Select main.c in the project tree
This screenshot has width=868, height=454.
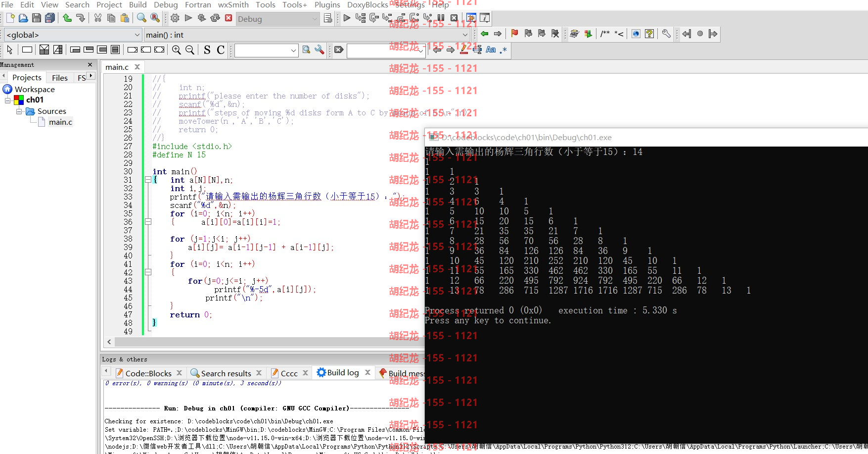tap(60, 122)
